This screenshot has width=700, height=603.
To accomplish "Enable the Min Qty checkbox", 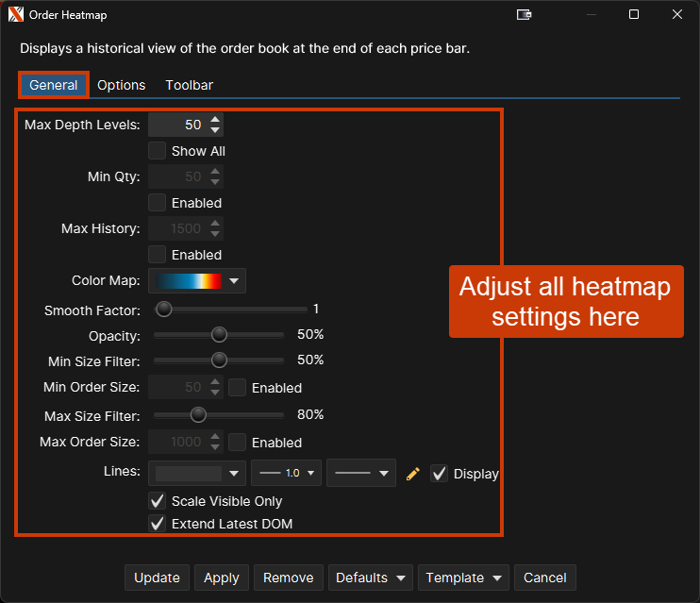I will (158, 203).
